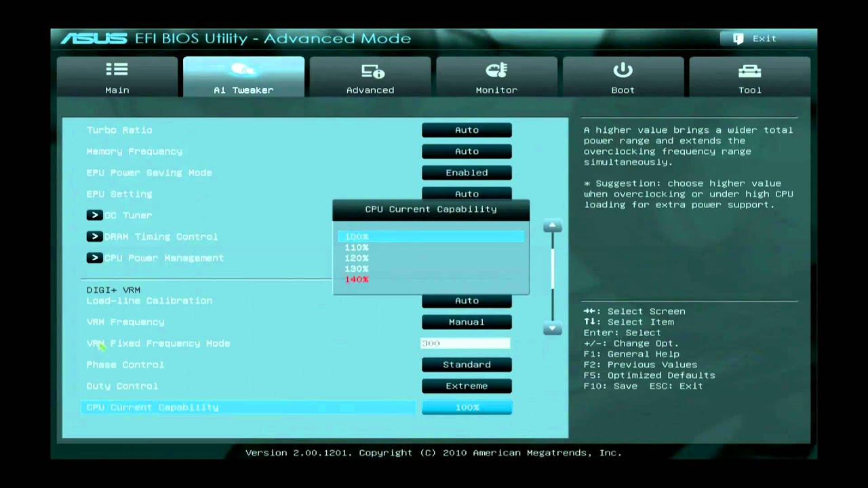Switch to the Advanced tab
The image size is (868, 488).
point(370,77)
